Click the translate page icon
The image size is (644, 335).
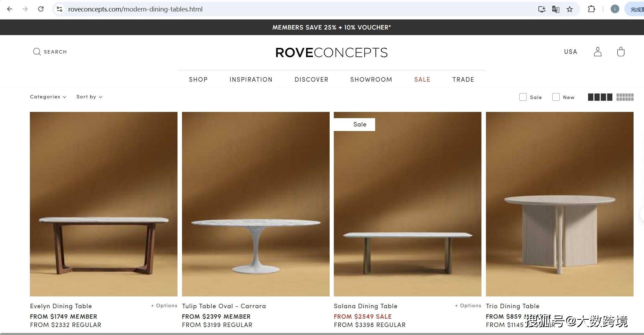(555, 9)
